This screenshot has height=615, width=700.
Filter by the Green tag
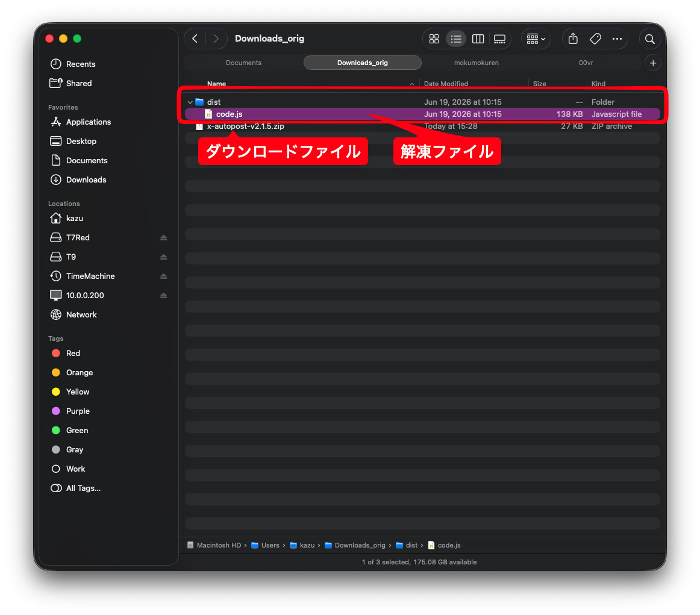(x=77, y=430)
